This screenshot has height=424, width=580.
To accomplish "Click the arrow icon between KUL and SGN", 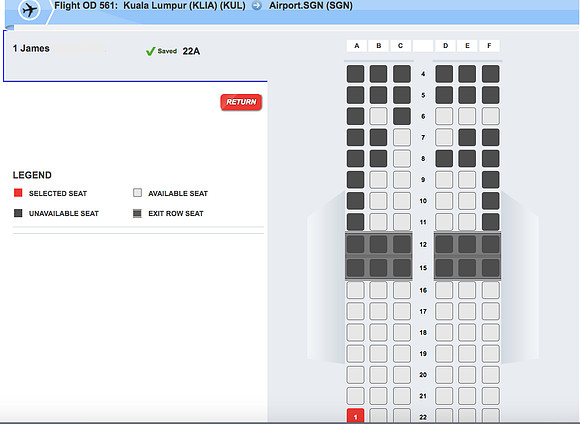I will coord(257,6).
